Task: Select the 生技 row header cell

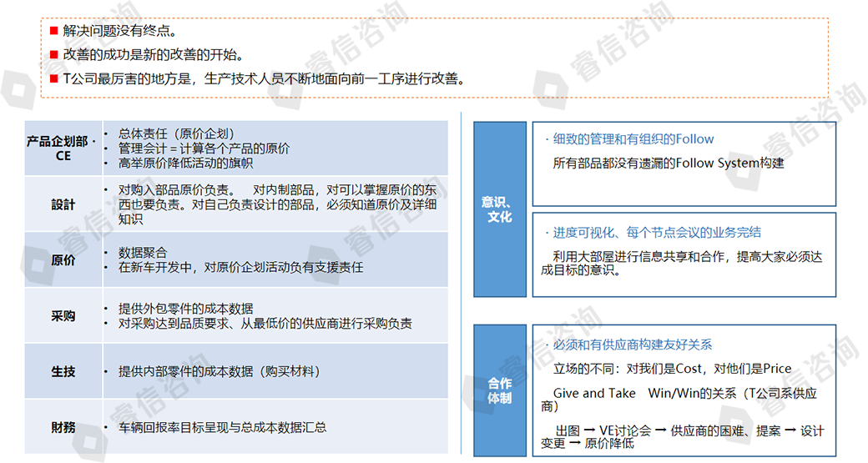Action: tap(63, 371)
